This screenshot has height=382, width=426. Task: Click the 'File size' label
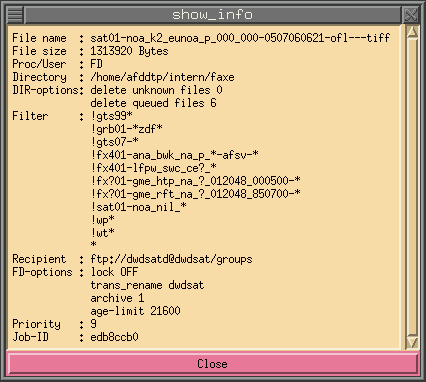(39, 51)
